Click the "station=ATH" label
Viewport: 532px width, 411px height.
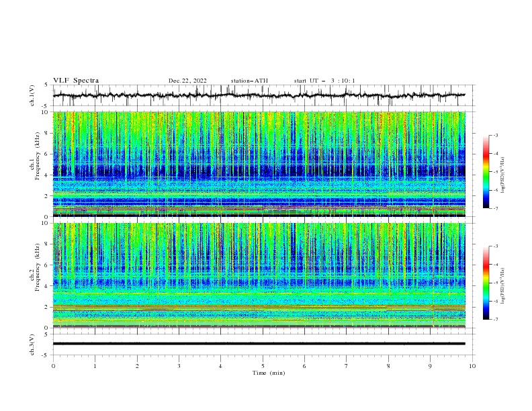tap(249, 81)
